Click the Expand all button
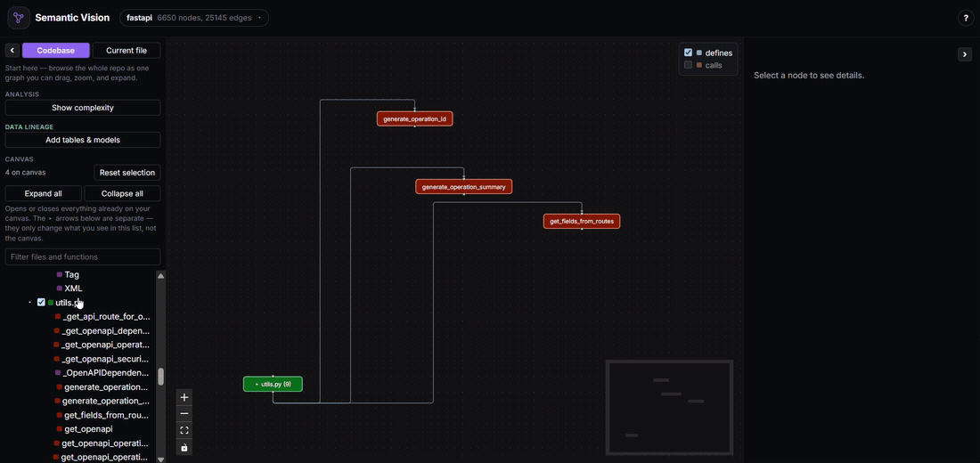The width and height of the screenshot is (980, 463). click(x=43, y=194)
